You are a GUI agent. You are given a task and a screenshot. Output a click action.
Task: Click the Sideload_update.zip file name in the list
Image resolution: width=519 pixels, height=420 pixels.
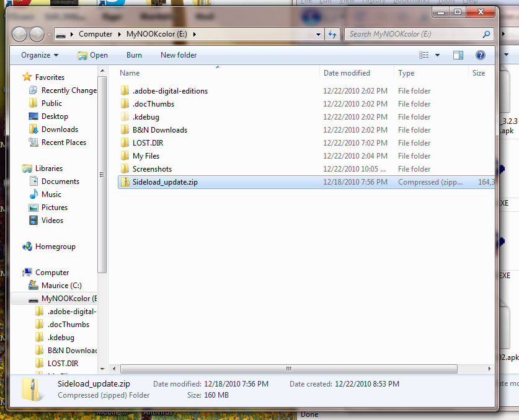coord(165,182)
